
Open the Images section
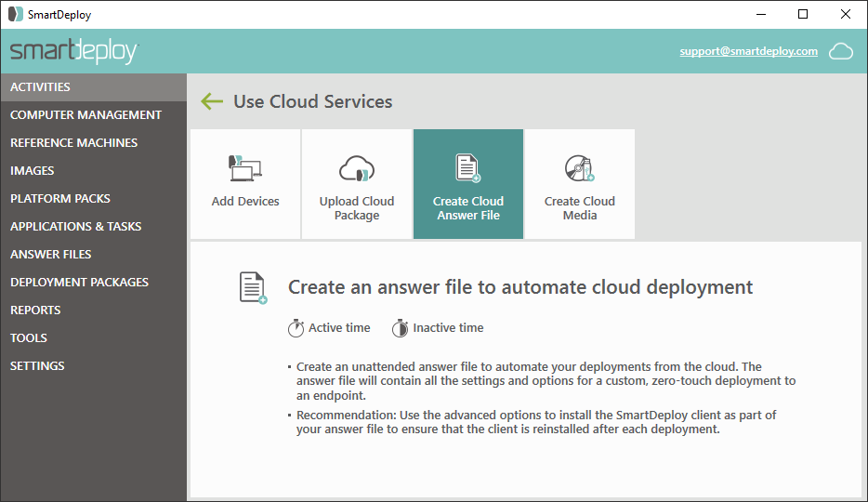pos(94,170)
